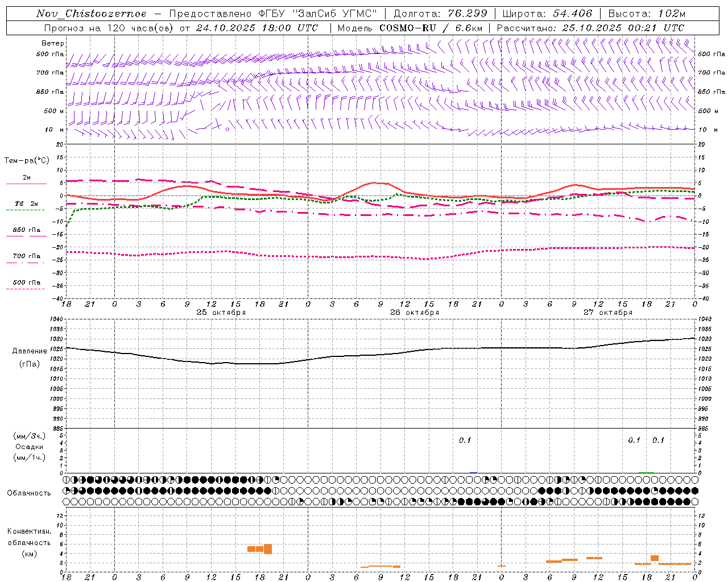This screenshot has height=582, width=728.
Task: Select Рассчитано: 25.10.2025 00:21 UTC timestamp
Action: 590,28
